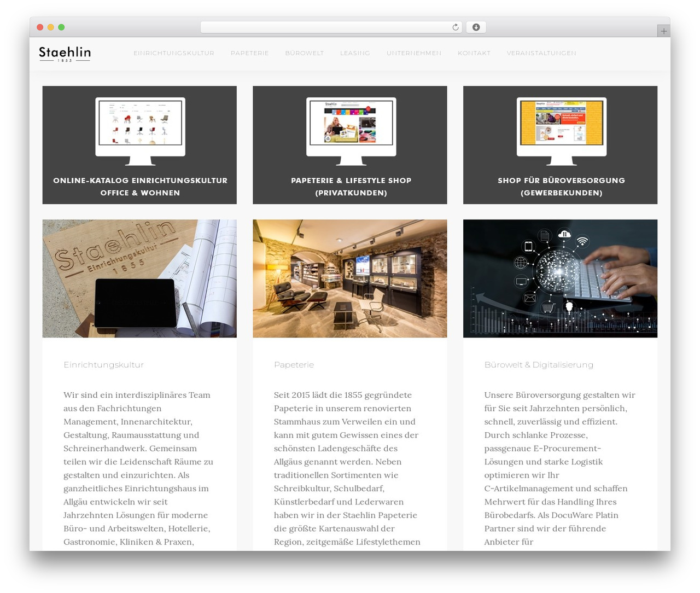Screen dimensions: 700x593
Task: Click the Staehlin 1855 logo
Action: click(65, 54)
